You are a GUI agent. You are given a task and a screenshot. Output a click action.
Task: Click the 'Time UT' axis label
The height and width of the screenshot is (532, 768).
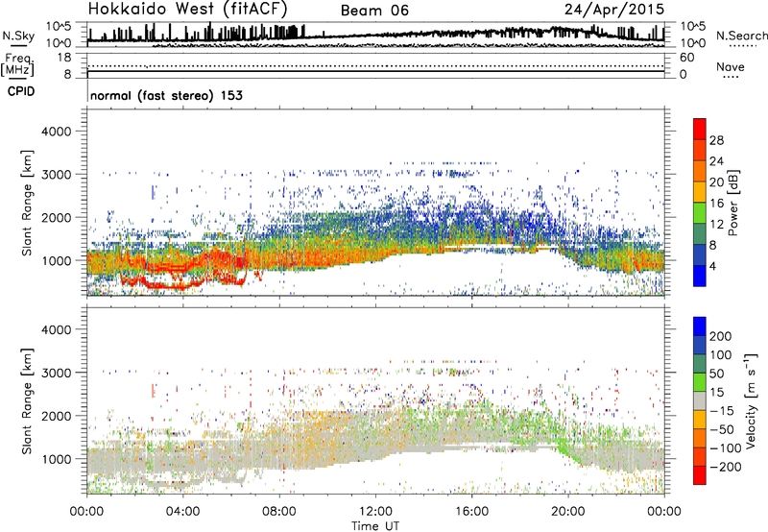pyautogui.click(x=375, y=525)
